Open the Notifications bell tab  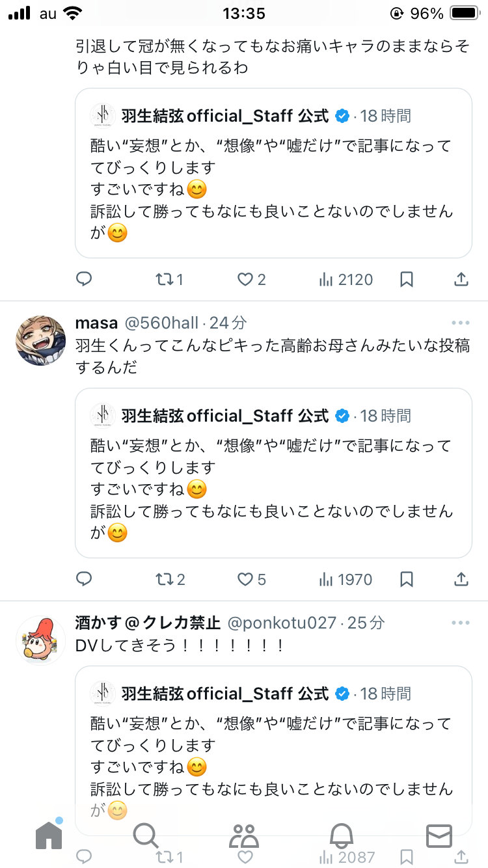[x=342, y=834]
